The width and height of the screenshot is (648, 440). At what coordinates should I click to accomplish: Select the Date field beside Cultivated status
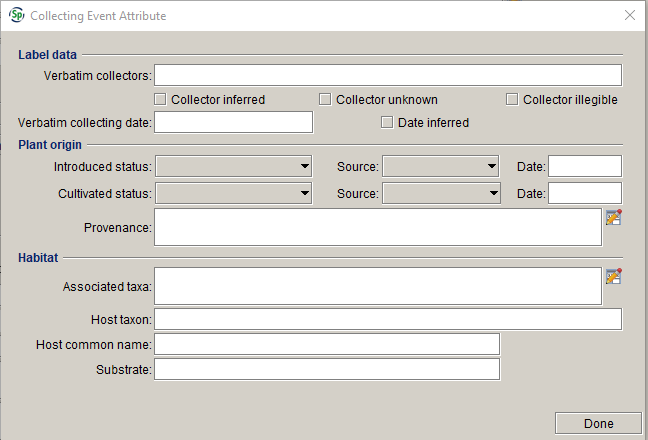pos(585,193)
